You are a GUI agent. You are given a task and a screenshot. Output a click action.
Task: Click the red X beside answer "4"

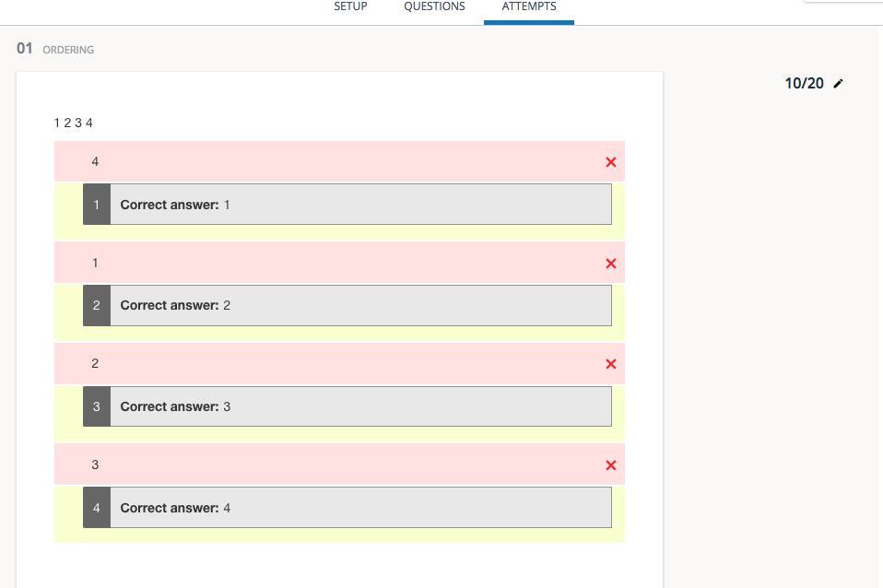(x=610, y=161)
